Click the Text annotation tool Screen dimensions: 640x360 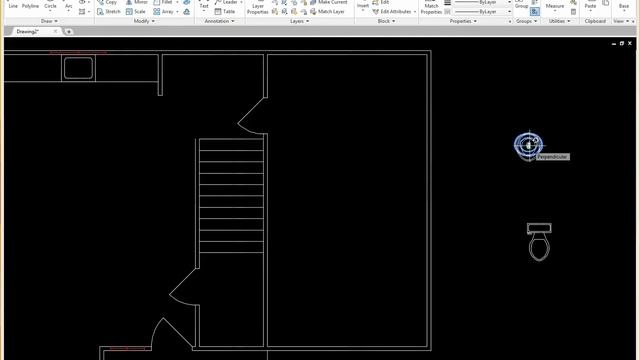(204, 5)
